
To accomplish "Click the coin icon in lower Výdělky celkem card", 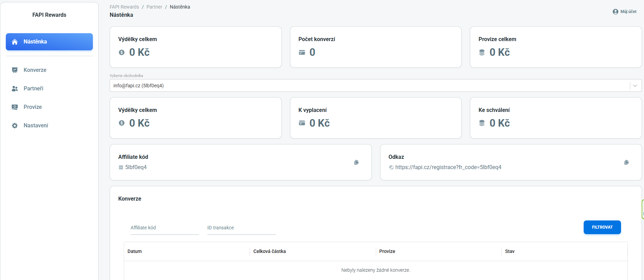I will coord(122,123).
